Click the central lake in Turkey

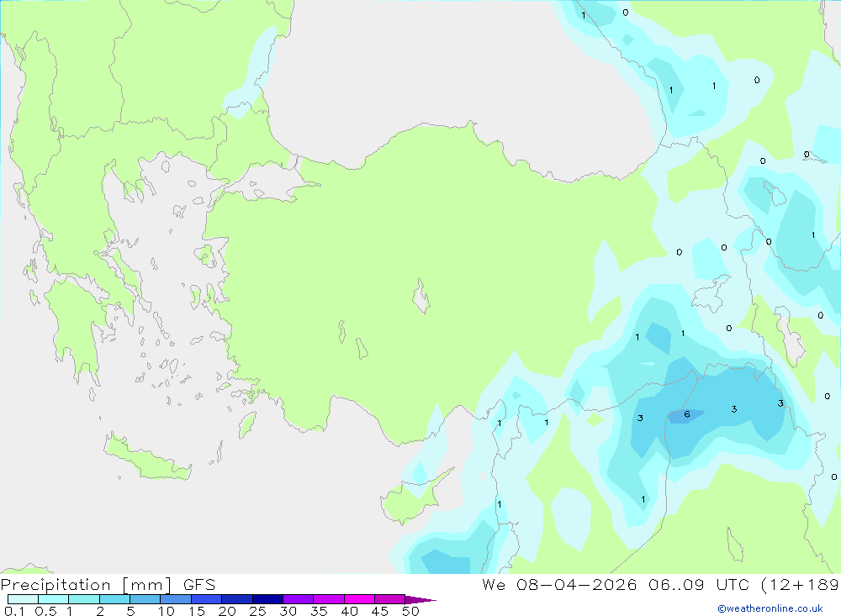click(x=421, y=297)
